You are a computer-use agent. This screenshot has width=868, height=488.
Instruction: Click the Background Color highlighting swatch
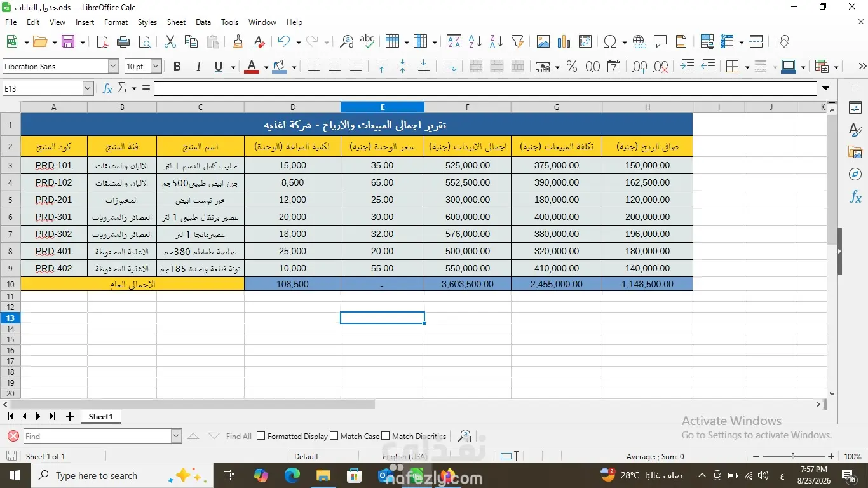(x=280, y=66)
